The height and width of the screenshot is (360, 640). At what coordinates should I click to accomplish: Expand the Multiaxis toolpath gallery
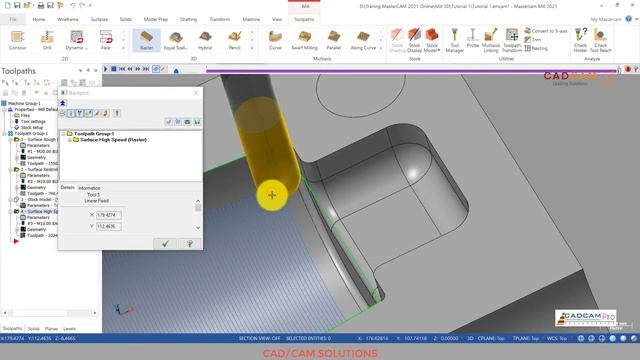coord(381,48)
